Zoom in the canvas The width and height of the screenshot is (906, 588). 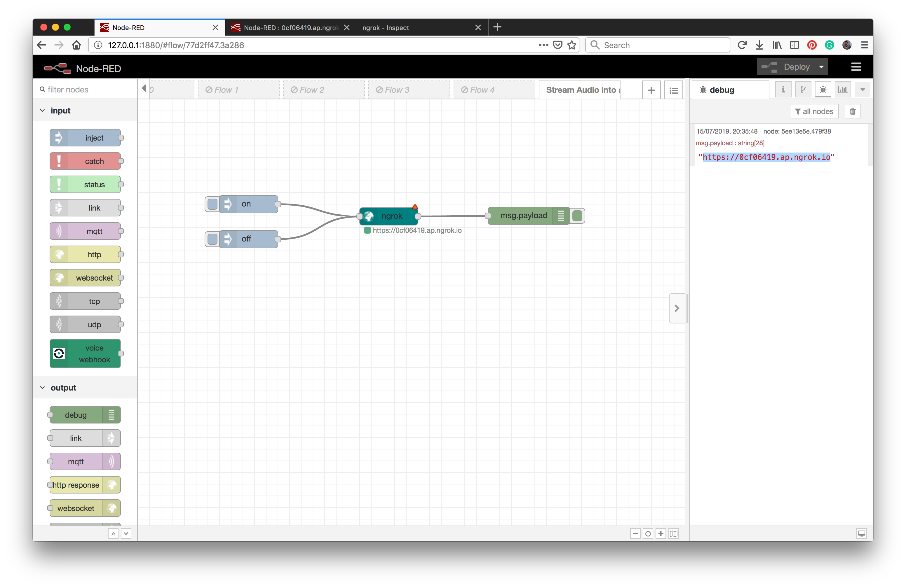661,534
